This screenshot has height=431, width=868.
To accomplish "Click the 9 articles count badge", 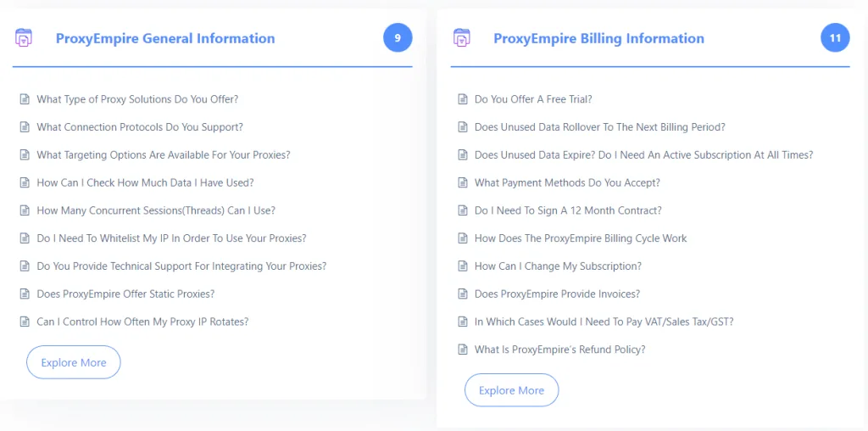I will 398,38.
